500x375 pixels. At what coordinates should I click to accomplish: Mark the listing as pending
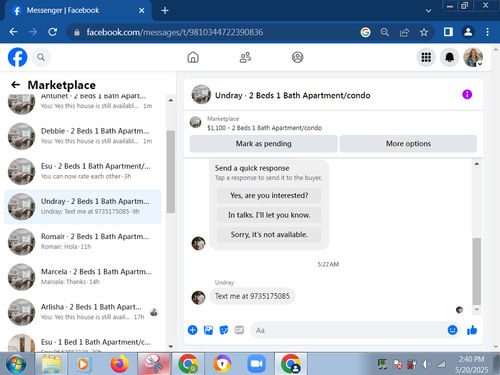coord(263,144)
